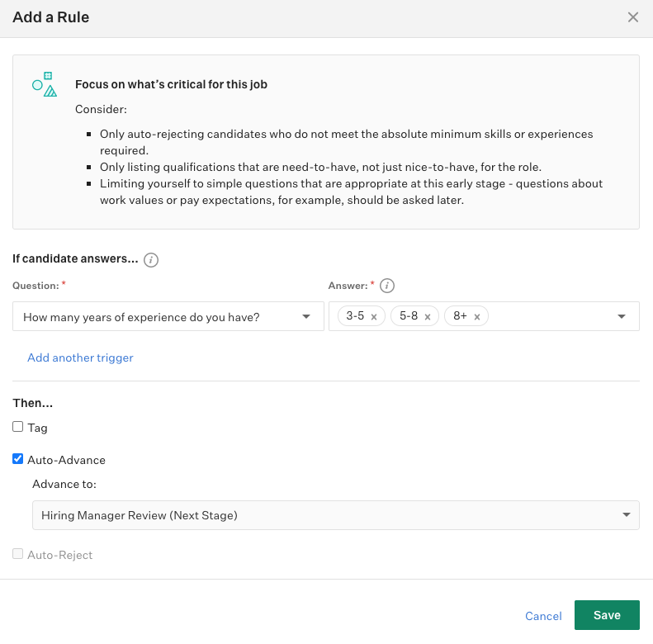Remove the 3-5 answer chip

[374, 317]
